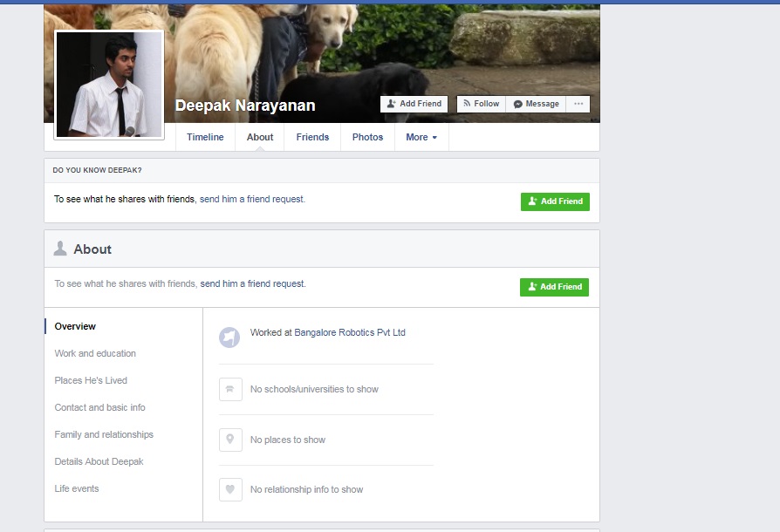This screenshot has width=780, height=532.
Task: Click the About section person icon
Action: tap(60, 248)
